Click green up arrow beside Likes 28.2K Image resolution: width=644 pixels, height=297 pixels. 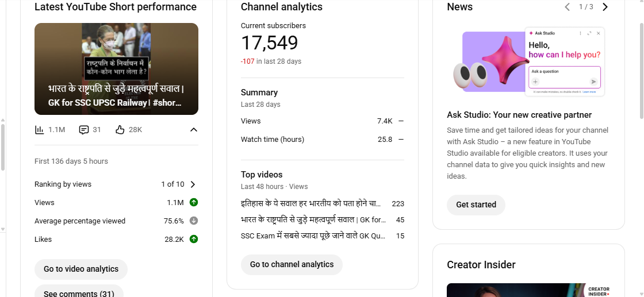click(194, 239)
